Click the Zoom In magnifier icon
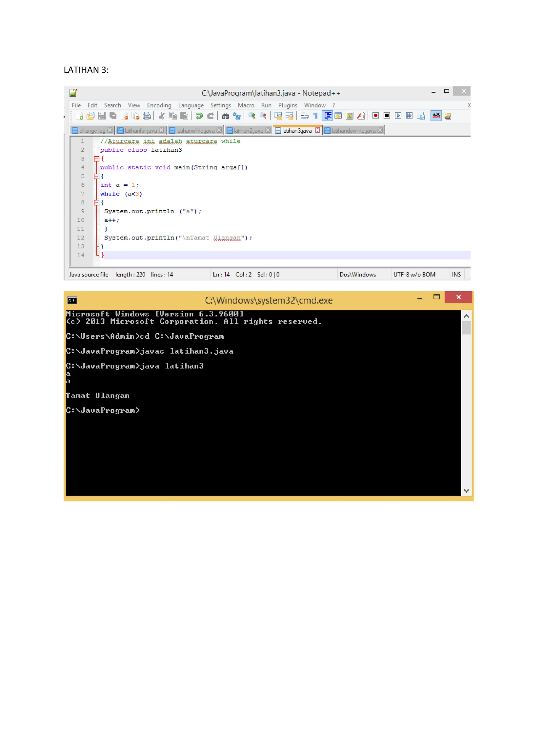Image resolution: width=535 pixels, height=756 pixels. tap(252, 116)
